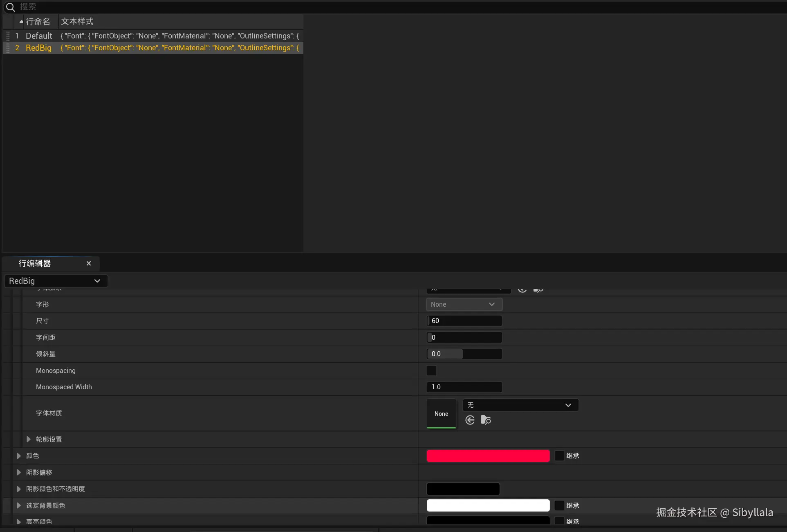Toggle 继承 checkbox next to 颜色
The width and height of the screenshot is (787, 532).
559,456
